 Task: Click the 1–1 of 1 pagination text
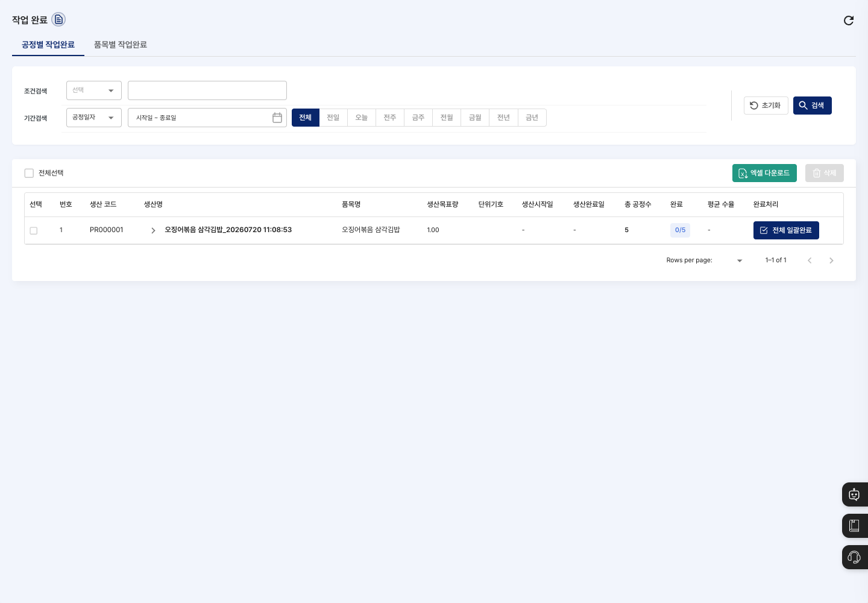(x=776, y=260)
